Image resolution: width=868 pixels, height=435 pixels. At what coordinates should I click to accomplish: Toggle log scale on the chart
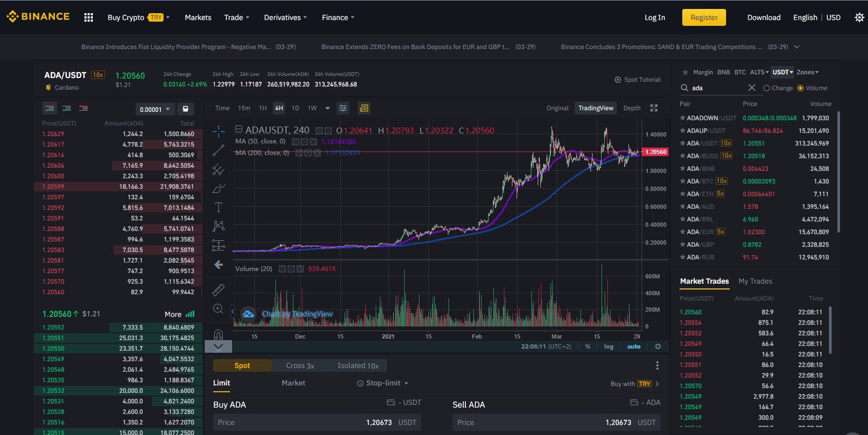[x=608, y=346]
